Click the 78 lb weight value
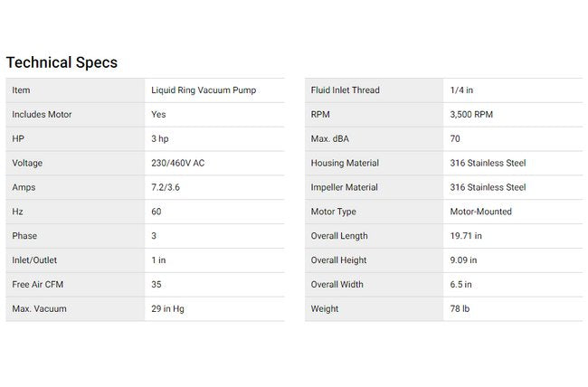The image size is (588, 387). click(x=460, y=309)
